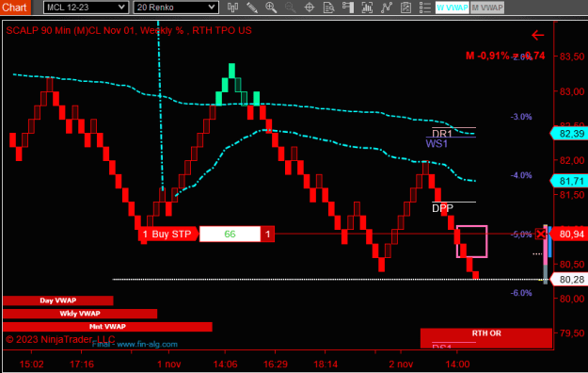The image size is (588, 373).
Task: Click the zoom in magnifier icon
Action: click(271, 8)
